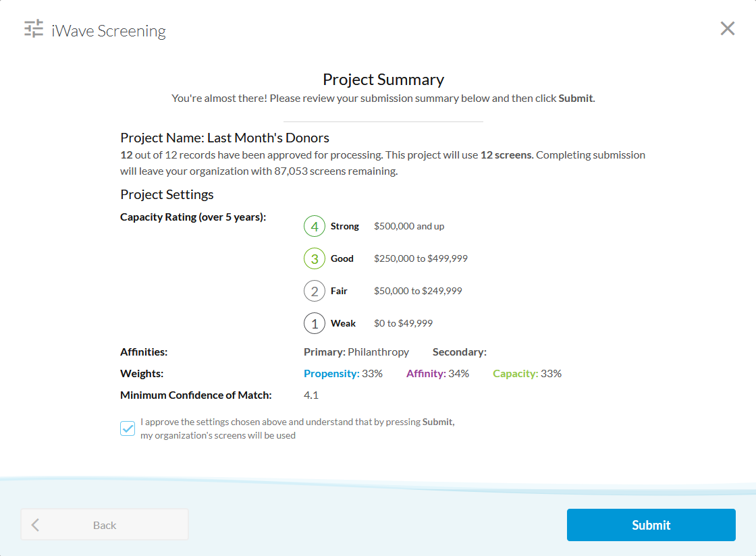This screenshot has width=756, height=556.
Task: Open the Minimum Confidence of Match value
Action: 310,395
